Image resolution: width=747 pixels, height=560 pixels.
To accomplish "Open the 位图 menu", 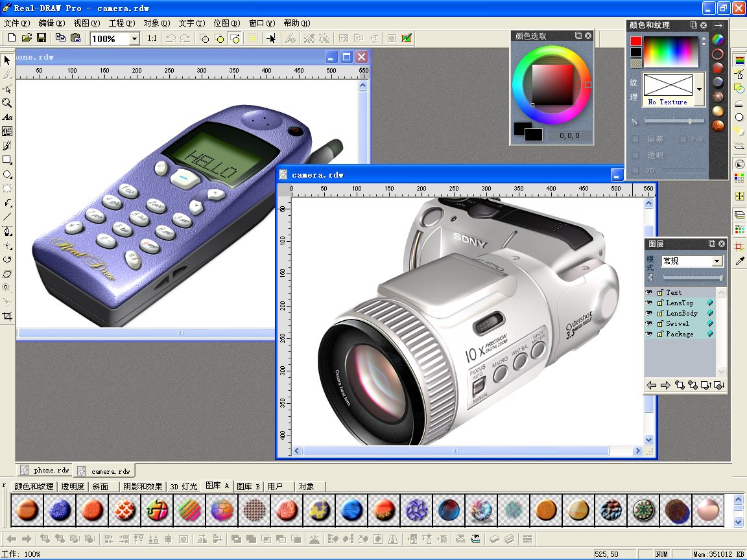I will [x=227, y=23].
